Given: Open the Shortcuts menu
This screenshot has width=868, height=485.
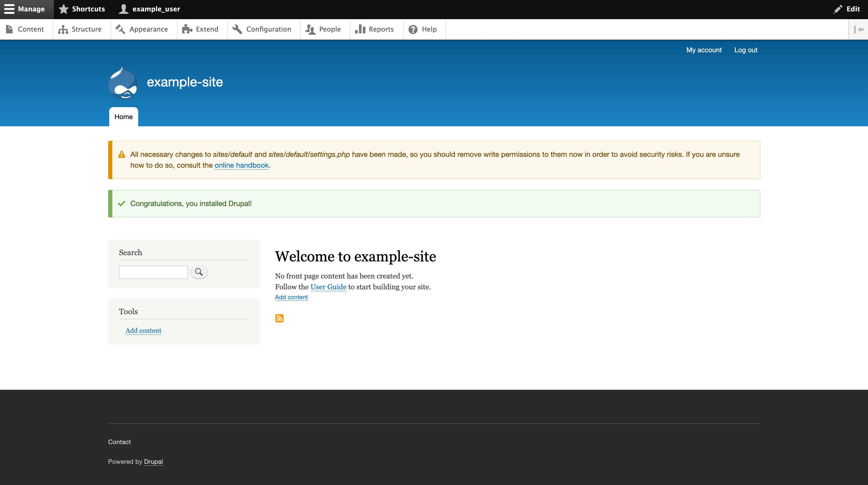Looking at the screenshot, I should (82, 9).
